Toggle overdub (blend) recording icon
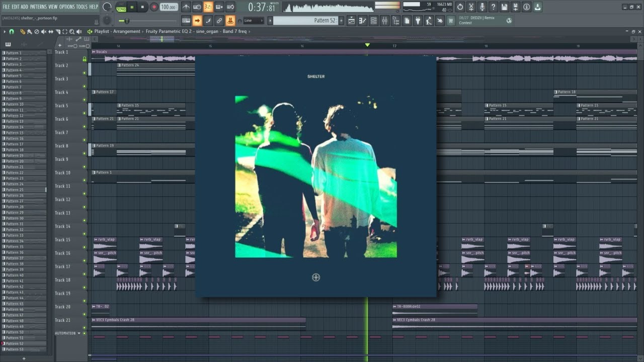644x362 pixels. pyautogui.click(x=219, y=7)
